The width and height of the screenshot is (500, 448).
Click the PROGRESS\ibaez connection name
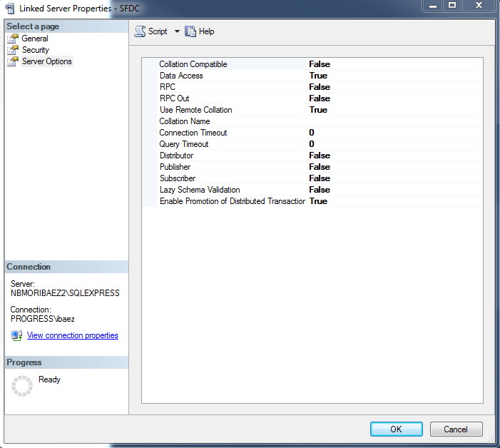(42, 319)
